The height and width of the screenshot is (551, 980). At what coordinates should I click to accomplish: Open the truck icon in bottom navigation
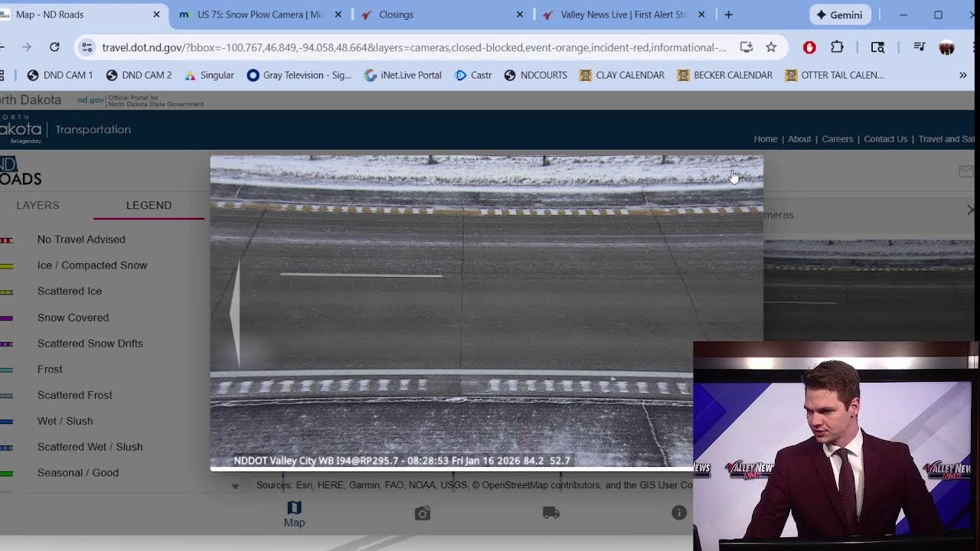click(x=551, y=513)
